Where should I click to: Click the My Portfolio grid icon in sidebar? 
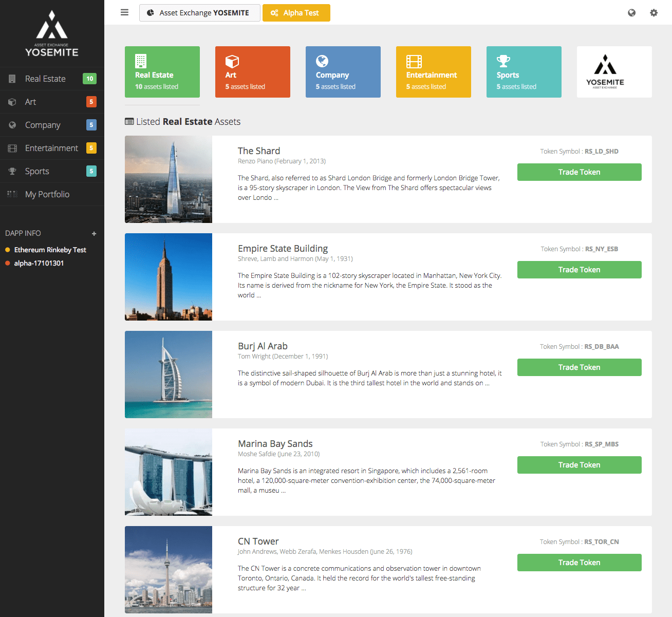click(12, 194)
